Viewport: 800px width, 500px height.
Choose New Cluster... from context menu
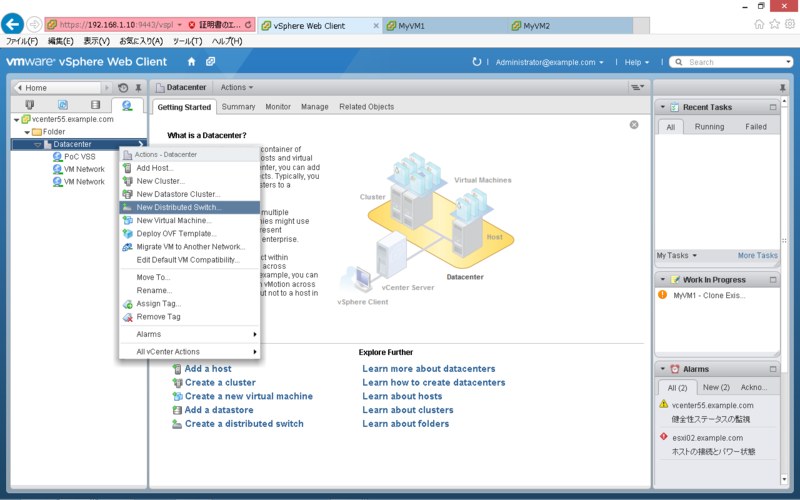tap(190, 181)
